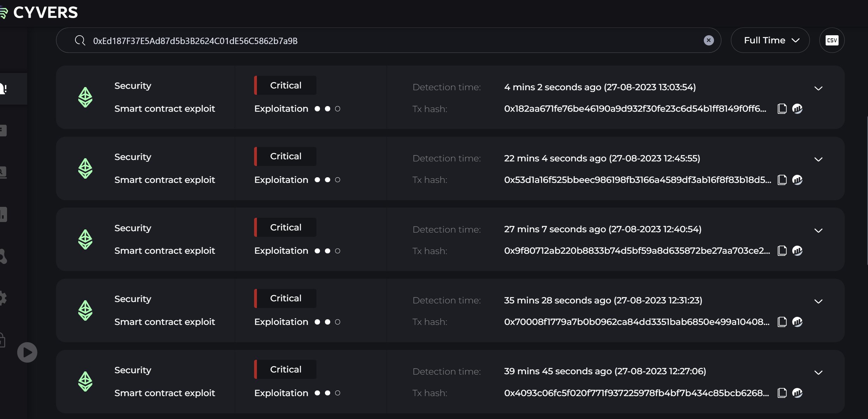
Task: Open the Full Time range dropdown
Action: point(770,40)
